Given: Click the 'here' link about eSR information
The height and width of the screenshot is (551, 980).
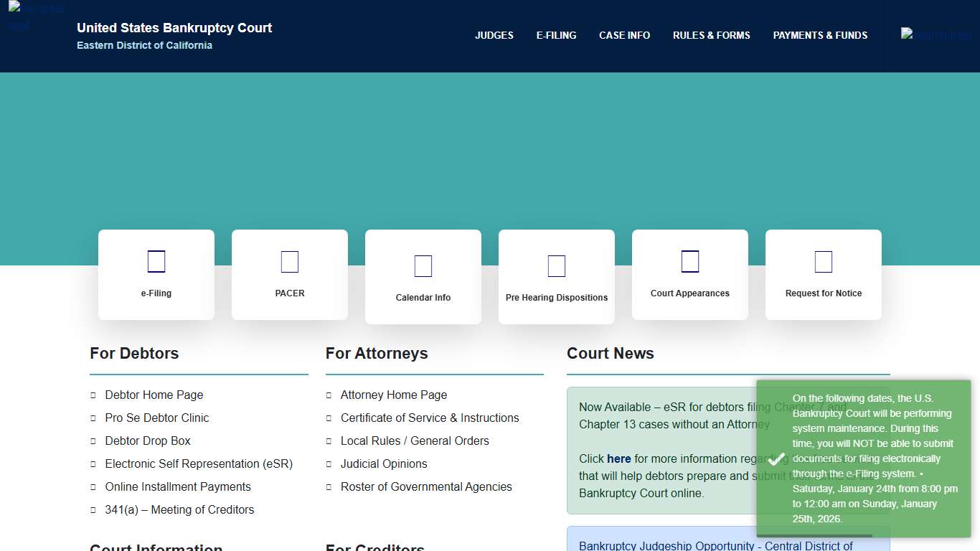Looking at the screenshot, I should pyautogui.click(x=618, y=458).
